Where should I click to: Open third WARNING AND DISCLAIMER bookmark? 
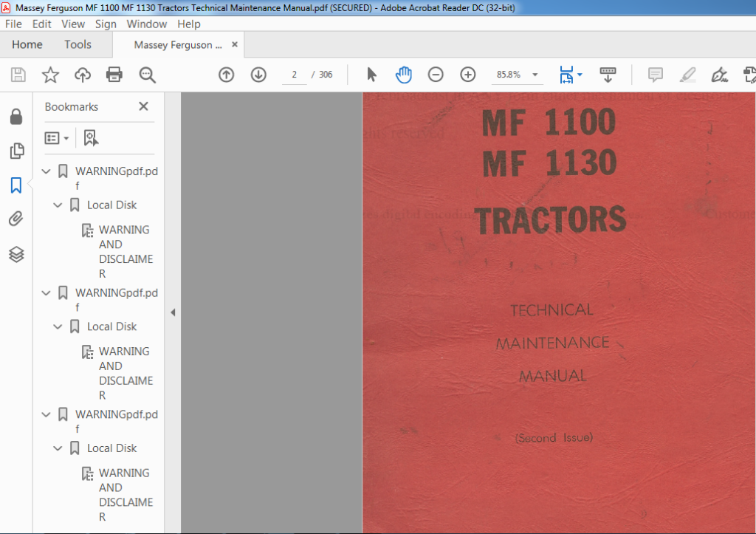(126, 494)
